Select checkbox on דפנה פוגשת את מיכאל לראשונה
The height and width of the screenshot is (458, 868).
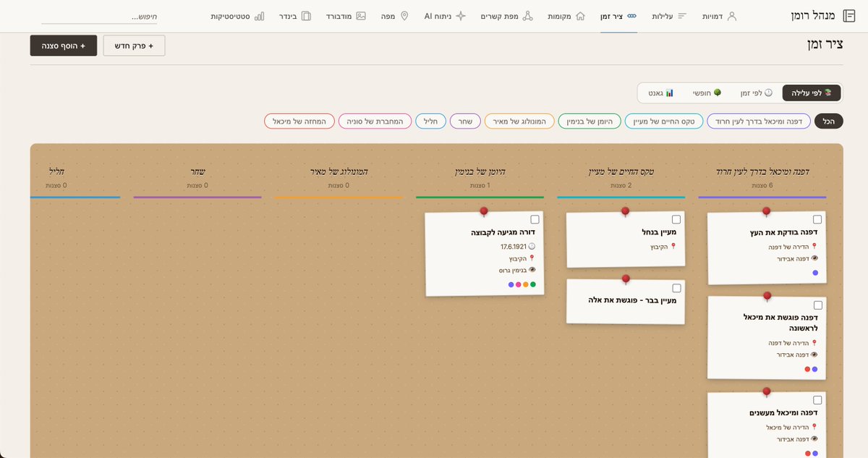pos(817,305)
